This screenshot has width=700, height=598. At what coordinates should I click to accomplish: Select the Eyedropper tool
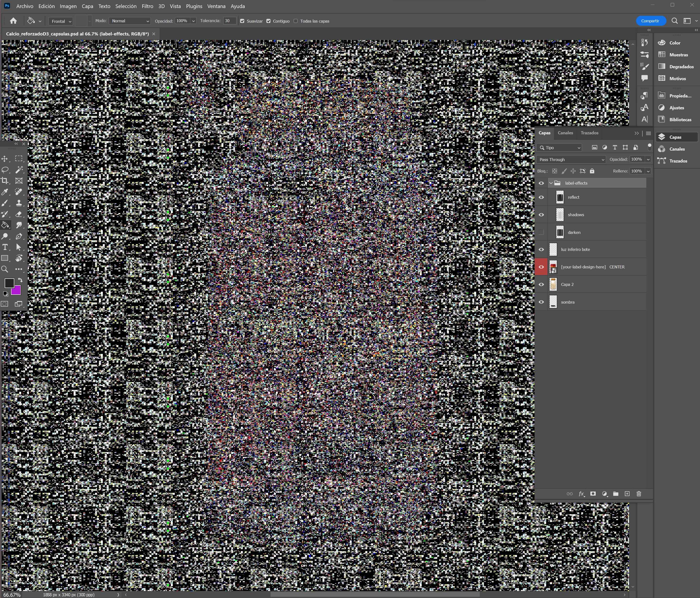(5, 192)
